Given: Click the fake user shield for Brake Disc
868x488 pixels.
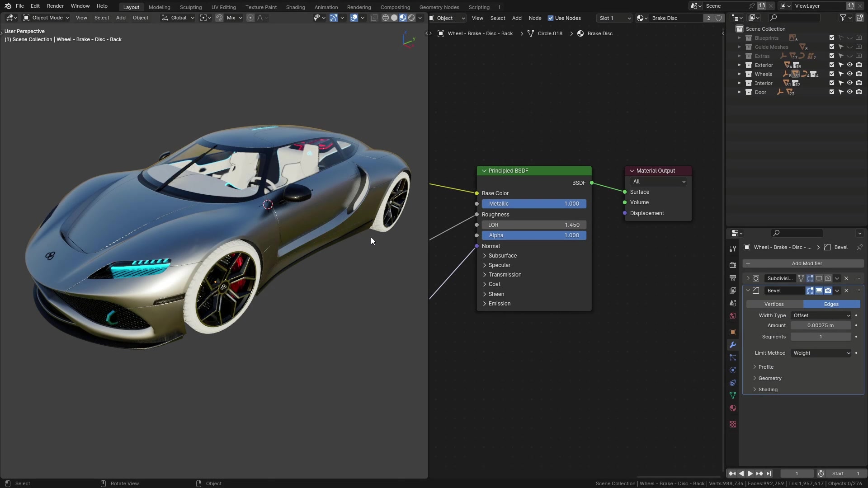Looking at the screenshot, I should tap(718, 18).
